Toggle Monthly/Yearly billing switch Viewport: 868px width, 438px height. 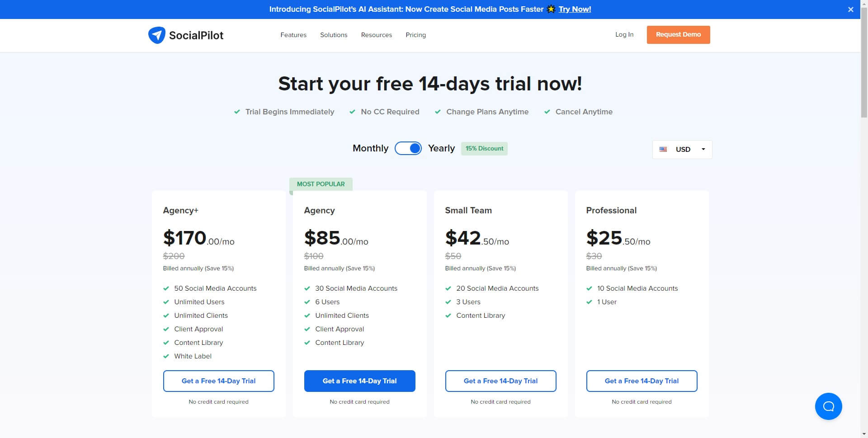click(408, 148)
